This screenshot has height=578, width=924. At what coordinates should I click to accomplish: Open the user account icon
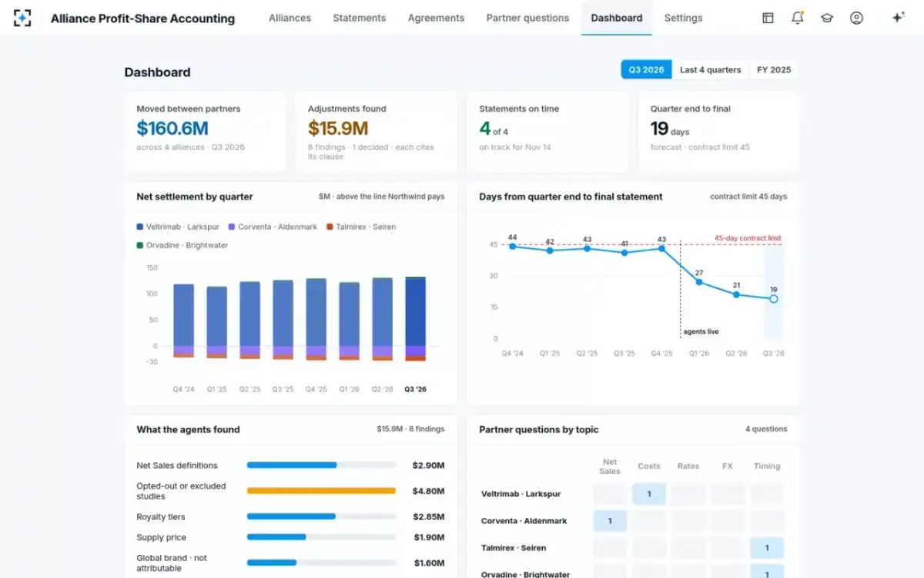[856, 18]
